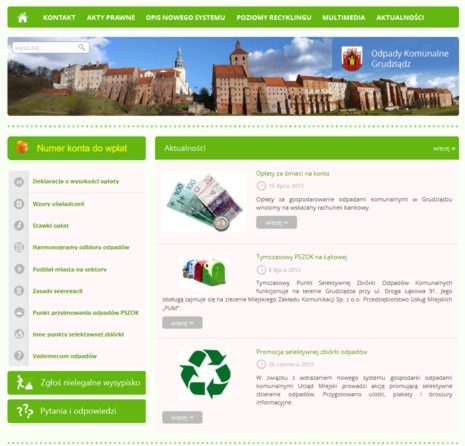Open the Opłaty za śmieci na konto article
This screenshot has width=465, height=446.
click(293, 173)
